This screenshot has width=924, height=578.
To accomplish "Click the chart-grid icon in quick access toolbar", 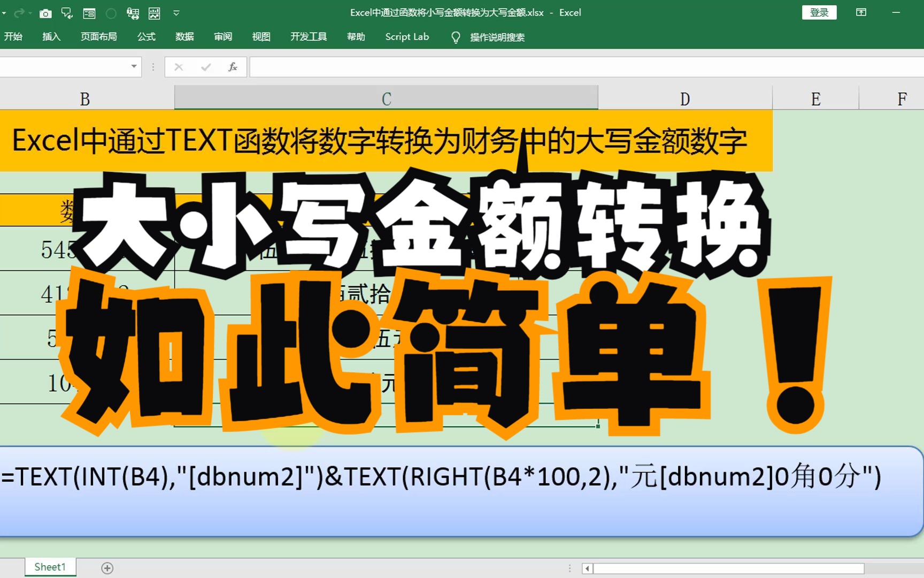I will point(155,13).
